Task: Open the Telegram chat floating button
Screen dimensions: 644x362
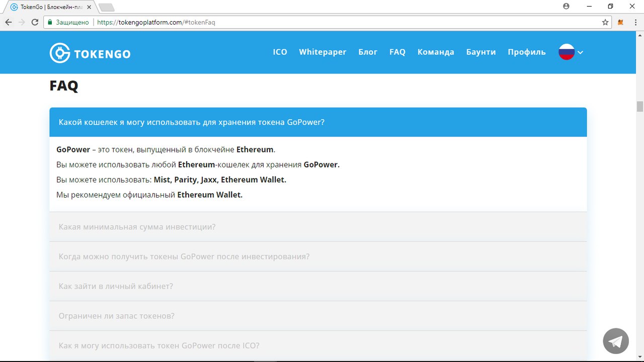Action: (x=616, y=341)
